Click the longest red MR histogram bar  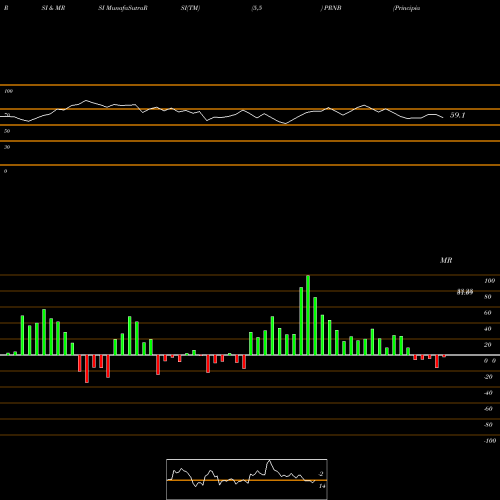tap(87, 369)
